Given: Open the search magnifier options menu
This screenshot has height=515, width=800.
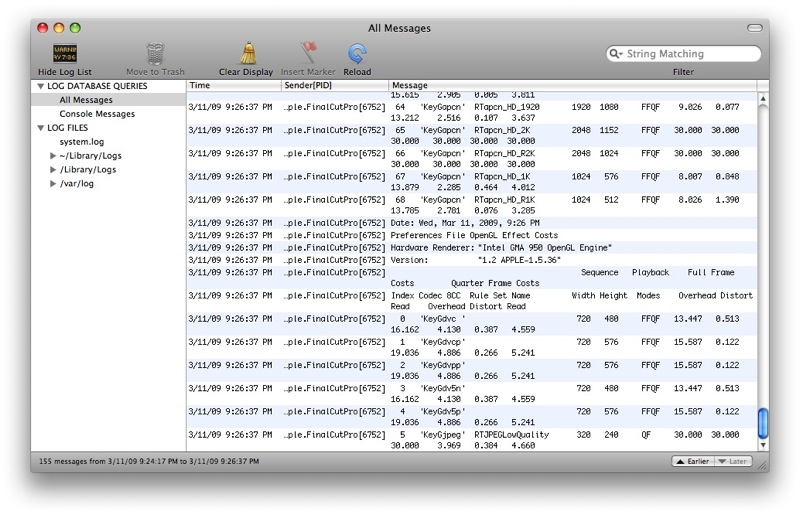Looking at the screenshot, I should click(x=616, y=54).
